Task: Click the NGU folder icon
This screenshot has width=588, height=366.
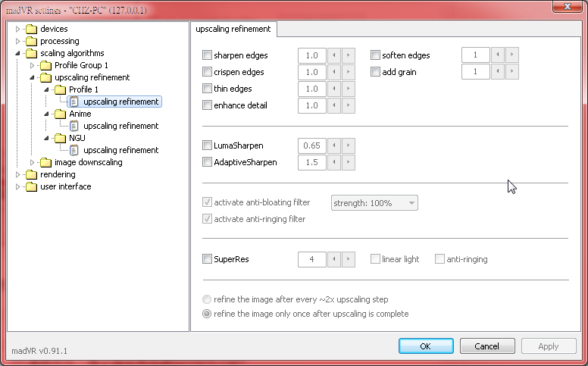Action: pyautogui.click(x=60, y=138)
